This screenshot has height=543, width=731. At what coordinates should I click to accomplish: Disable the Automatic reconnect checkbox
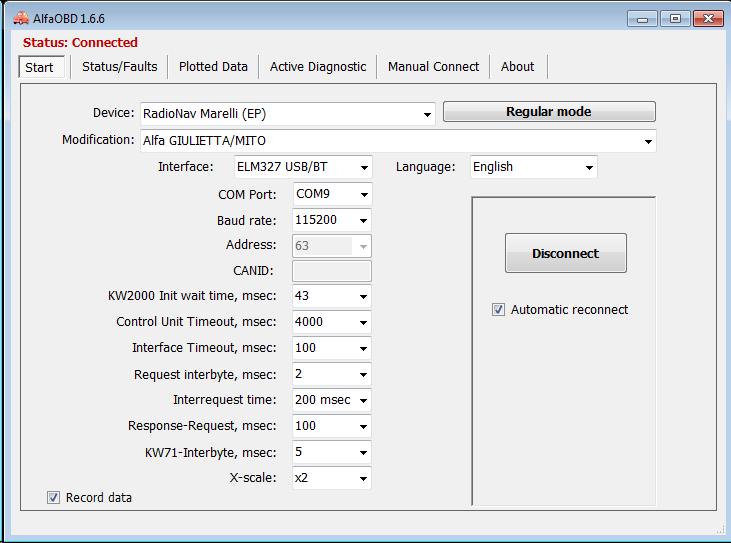499,310
